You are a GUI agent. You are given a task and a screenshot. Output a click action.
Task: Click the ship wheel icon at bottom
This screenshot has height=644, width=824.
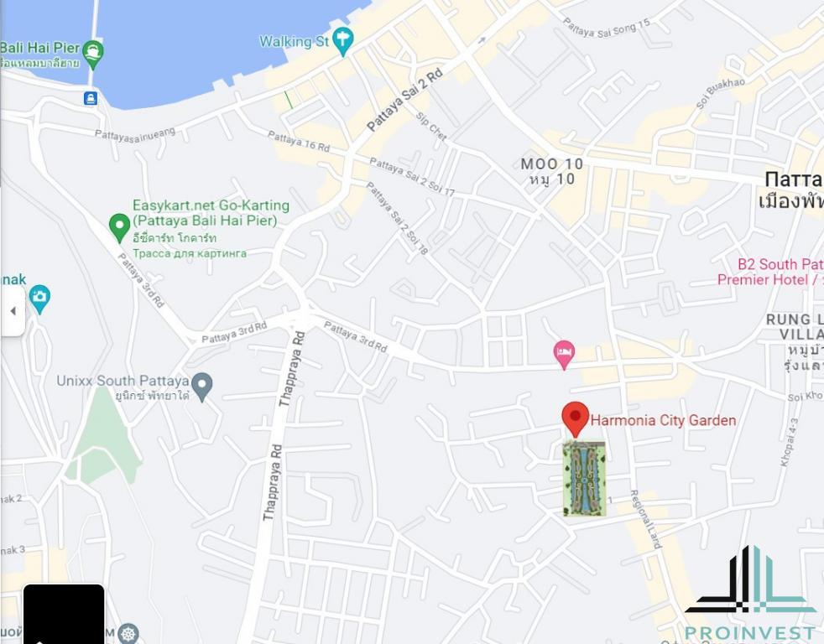pyautogui.click(x=128, y=633)
